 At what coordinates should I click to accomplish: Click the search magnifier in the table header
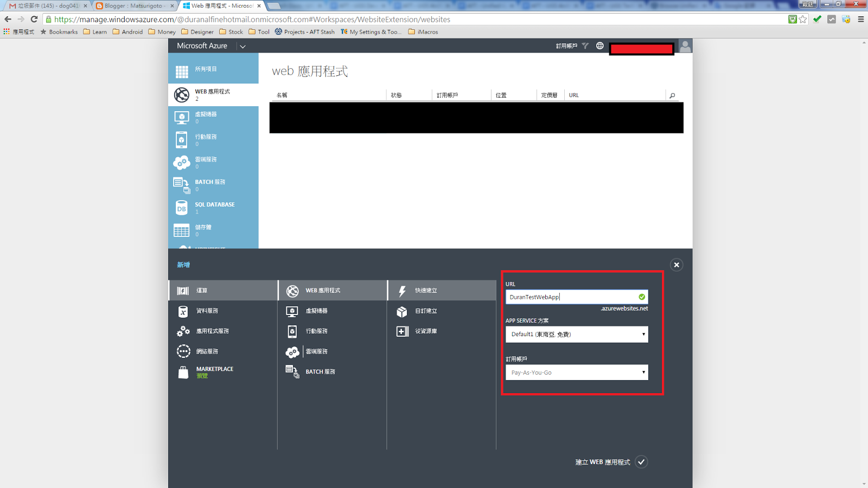pyautogui.click(x=672, y=95)
